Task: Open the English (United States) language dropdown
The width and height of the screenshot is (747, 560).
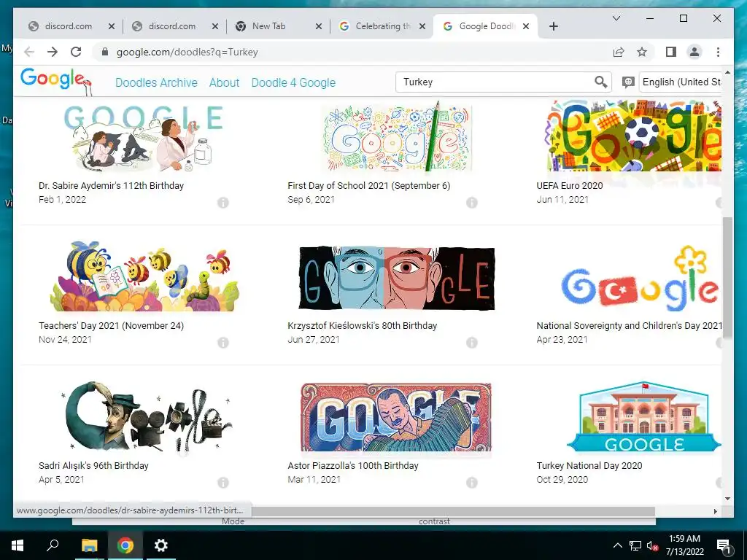Action: tap(681, 82)
